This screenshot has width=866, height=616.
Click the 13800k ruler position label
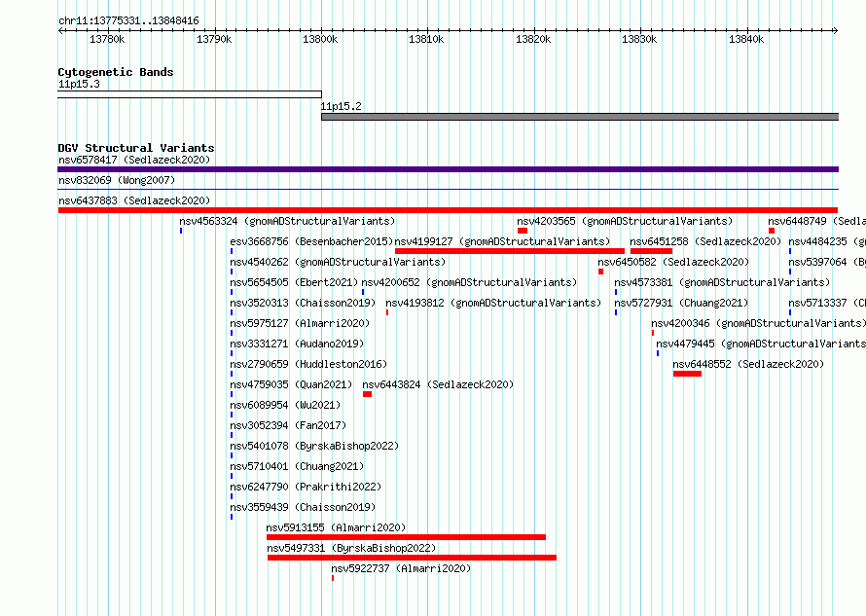pos(320,39)
